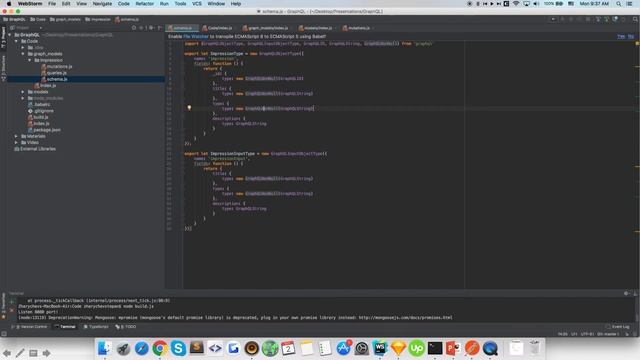Open App Store from the Dock

[x=343, y=348]
